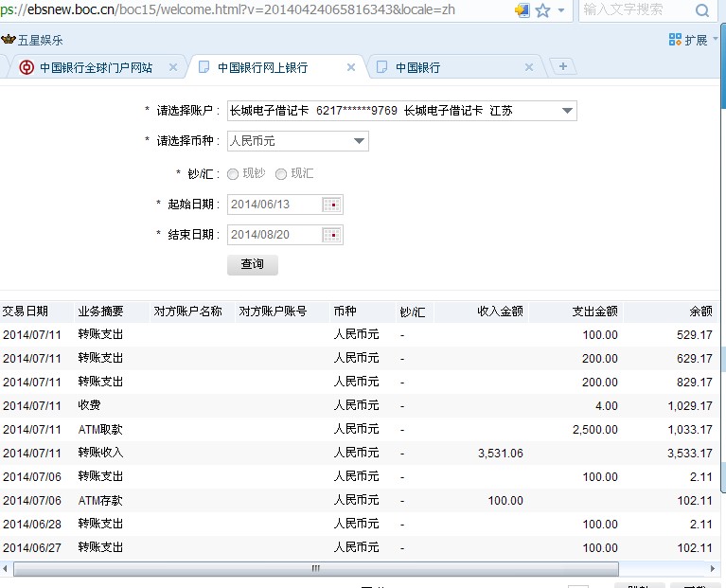Close the 中国银行全球门户网站 tab
The image size is (726, 588).
[173, 67]
